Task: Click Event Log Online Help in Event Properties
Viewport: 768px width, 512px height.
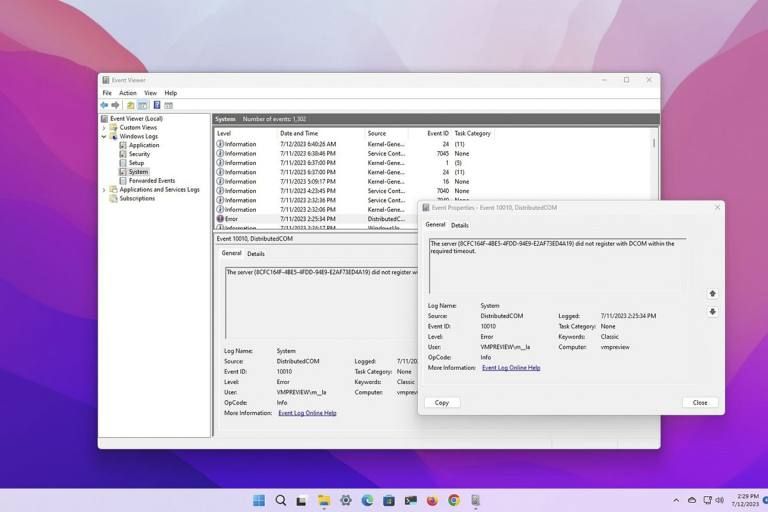Action: [511, 367]
